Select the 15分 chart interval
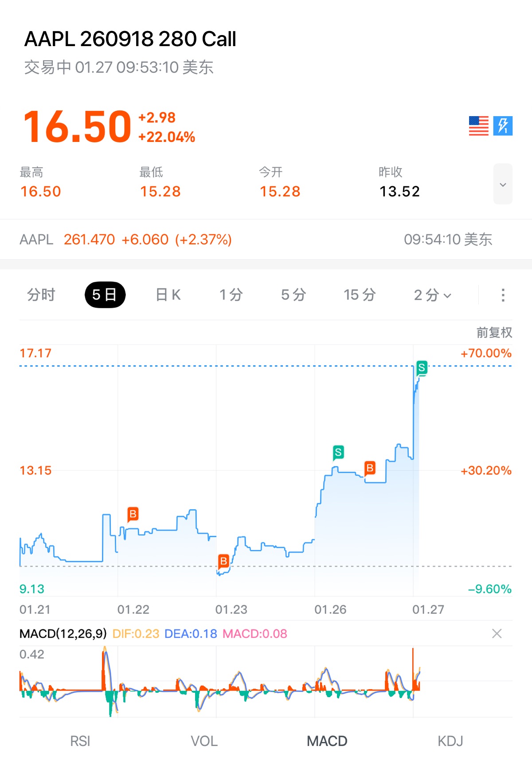 [360, 295]
